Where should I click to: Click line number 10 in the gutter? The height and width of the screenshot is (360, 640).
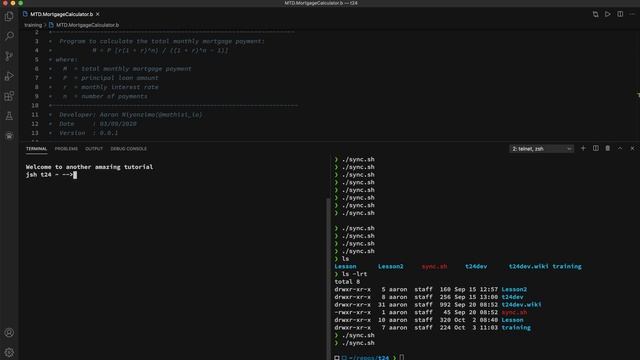tap(35, 105)
